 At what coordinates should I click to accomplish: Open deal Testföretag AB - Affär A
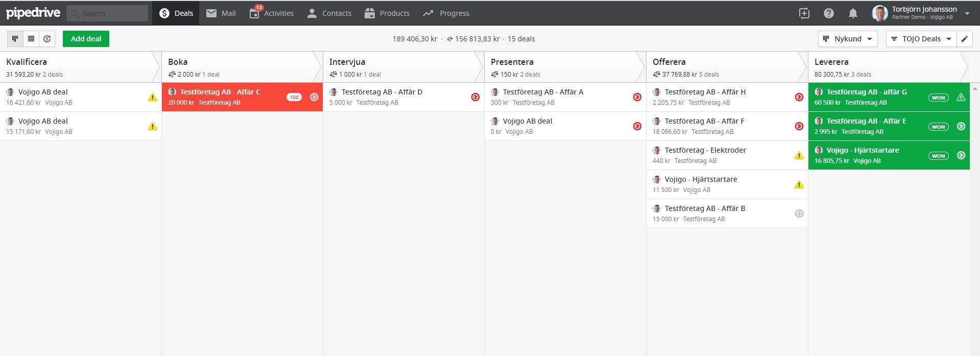coord(543,92)
